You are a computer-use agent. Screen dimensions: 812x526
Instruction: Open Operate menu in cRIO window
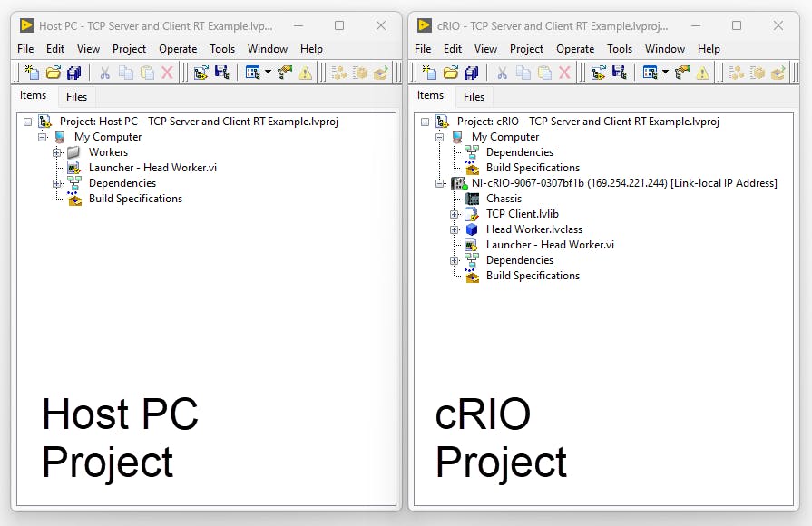pyautogui.click(x=575, y=49)
